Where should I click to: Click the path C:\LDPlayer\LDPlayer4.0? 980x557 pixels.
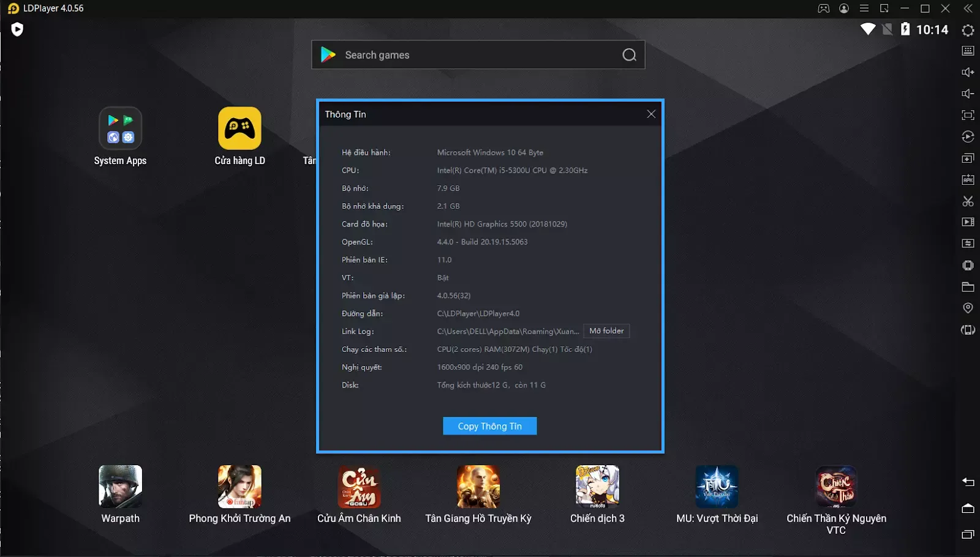point(478,313)
